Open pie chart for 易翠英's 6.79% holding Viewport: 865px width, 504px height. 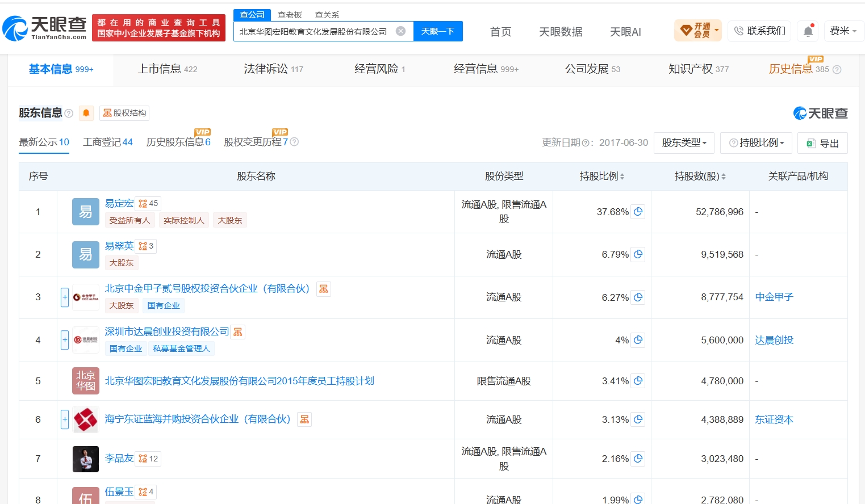click(638, 254)
